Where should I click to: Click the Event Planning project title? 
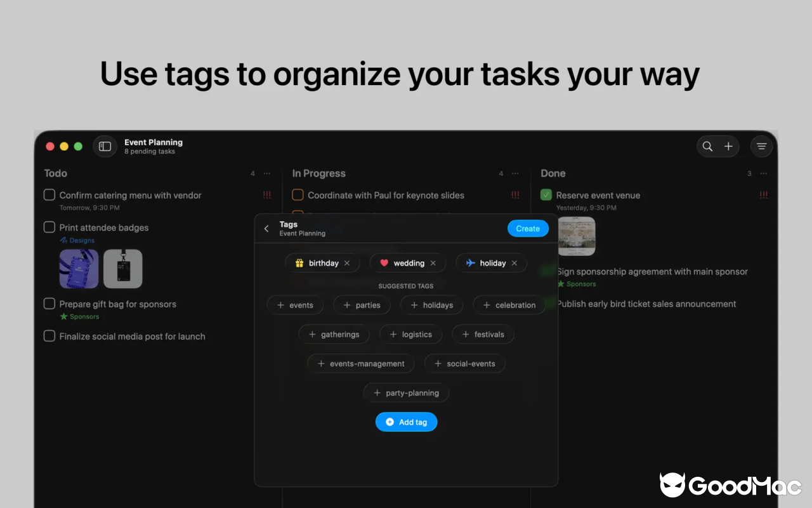click(154, 142)
